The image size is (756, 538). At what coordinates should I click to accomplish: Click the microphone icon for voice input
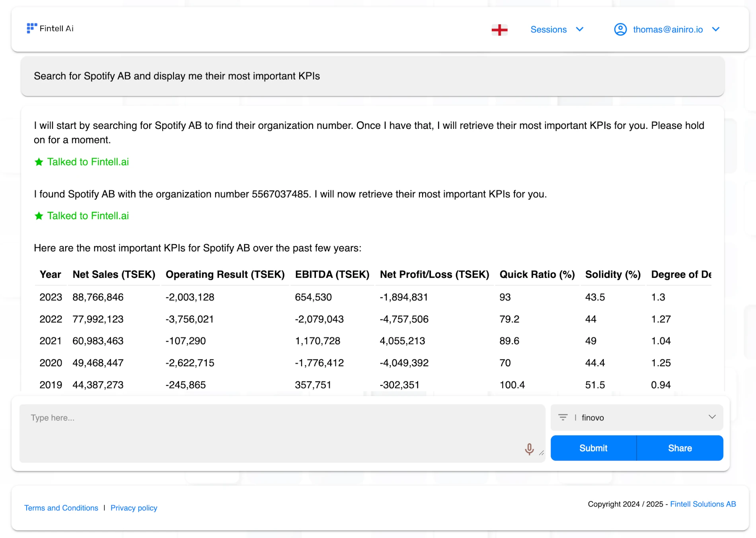tap(529, 449)
